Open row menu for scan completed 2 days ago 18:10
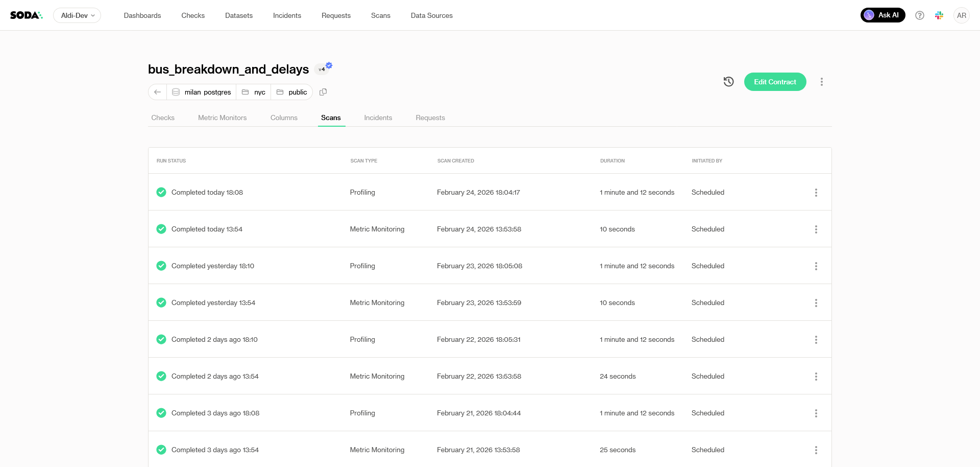This screenshot has height=467, width=980. click(816, 340)
